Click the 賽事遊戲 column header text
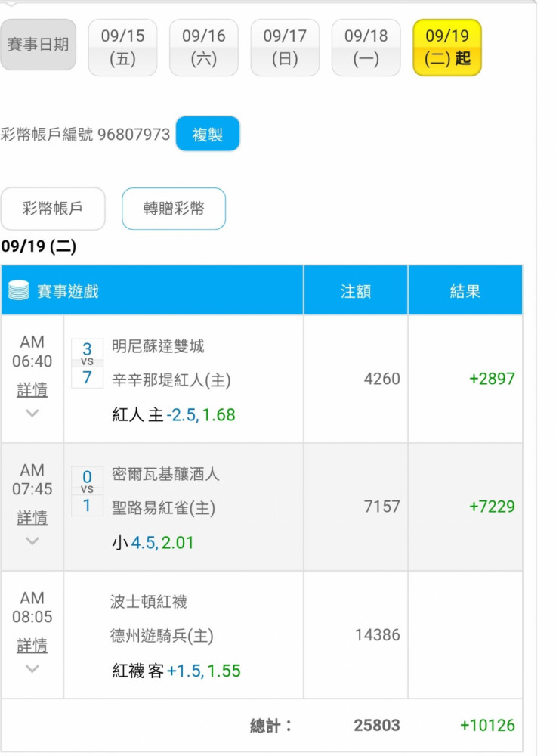Screen dimensions: 556x756 coord(67,291)
